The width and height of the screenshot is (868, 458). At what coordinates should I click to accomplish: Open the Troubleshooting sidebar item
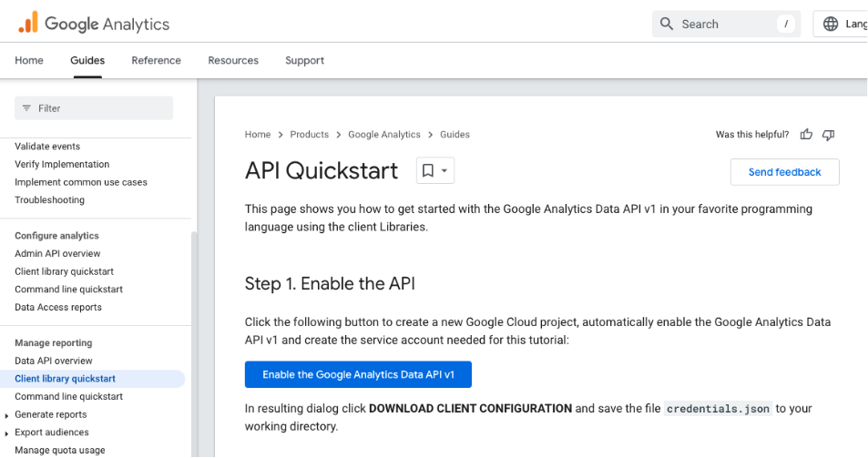[49, 199]
